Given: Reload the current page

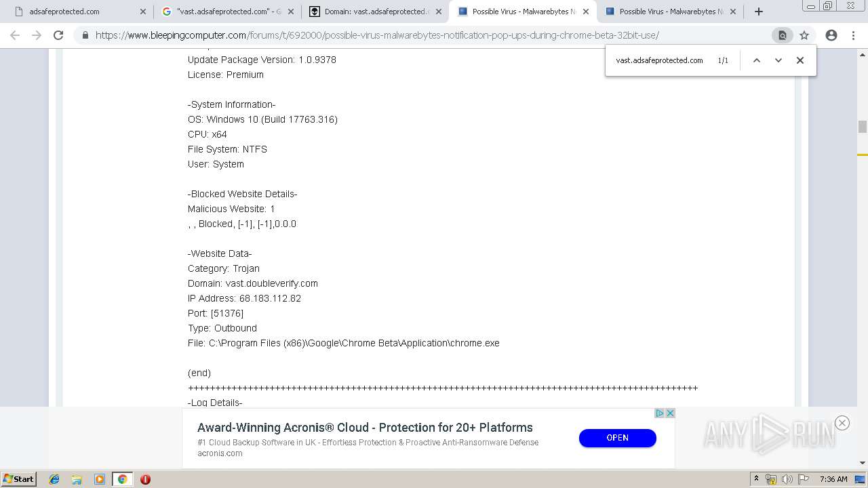Looking at the screenshot, I should [58, 35].
